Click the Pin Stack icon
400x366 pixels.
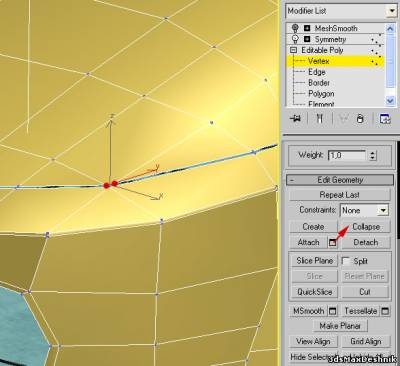(x=295, y=119)
